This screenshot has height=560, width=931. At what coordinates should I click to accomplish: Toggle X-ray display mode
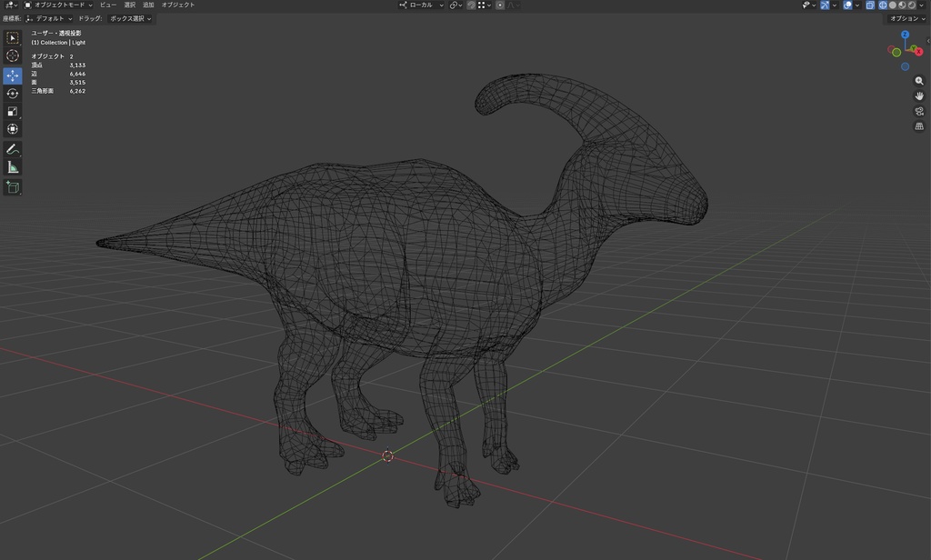tap(870, 5)
